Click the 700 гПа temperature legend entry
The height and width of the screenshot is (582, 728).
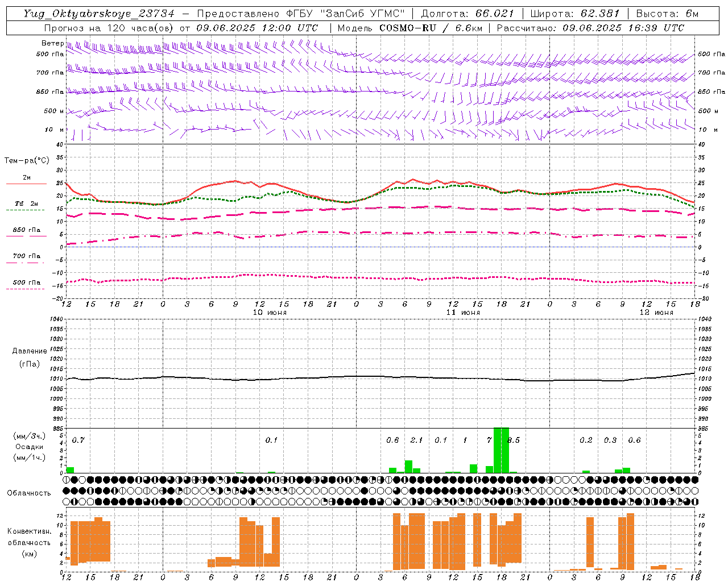26,256
